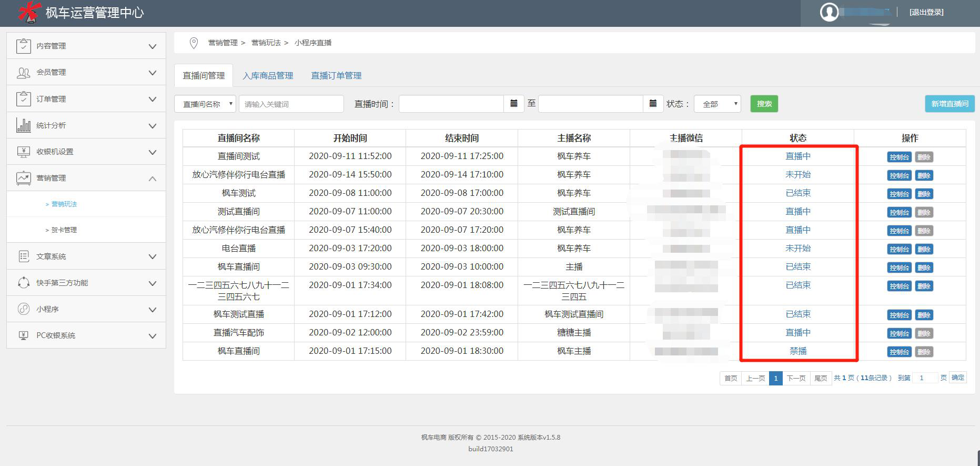The width and height of the screenshot is (980, 466).
Task: Click the PC收银系统 monitor icon
Action: pyautogui.click(x=24, y=335)
